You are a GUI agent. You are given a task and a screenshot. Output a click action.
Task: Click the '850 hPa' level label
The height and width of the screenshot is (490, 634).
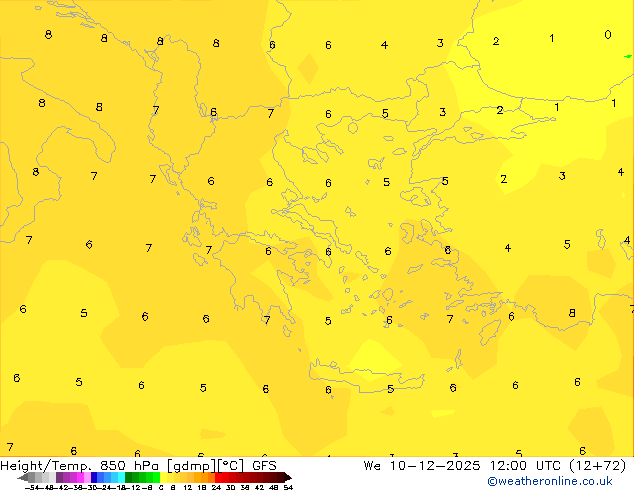pyautogui.click(x=130, y=466)
